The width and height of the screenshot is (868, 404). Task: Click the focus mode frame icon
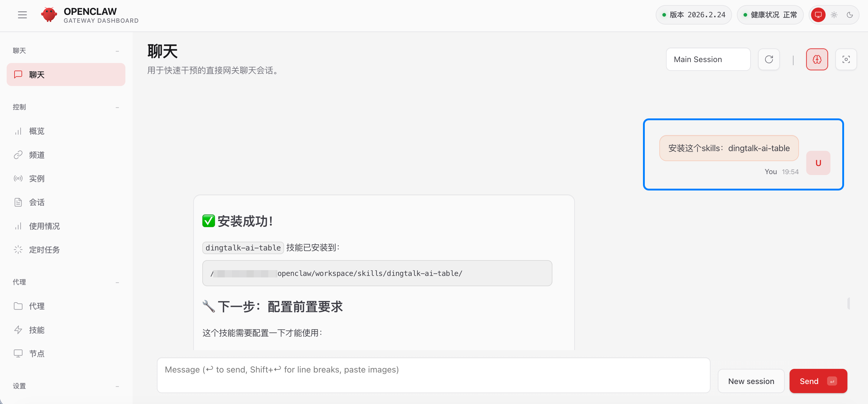846,59
